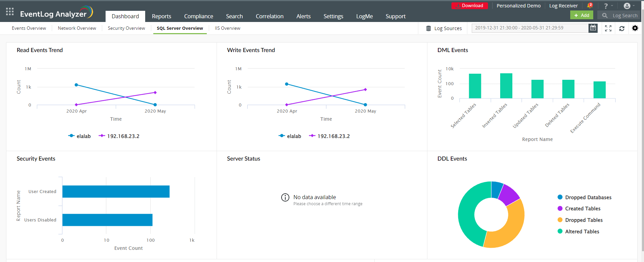This screenshot has width=644, height=262.
Task: Open the apps grid menu icon
Action: [x=10, y=12]
